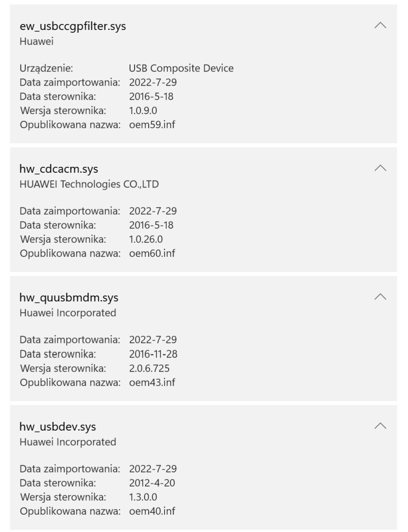Viewport: 408px width, 532px height.
Task: Click the HUAWEI Technologies CO.,LTD provider text
Action: (x=89, y=184)
